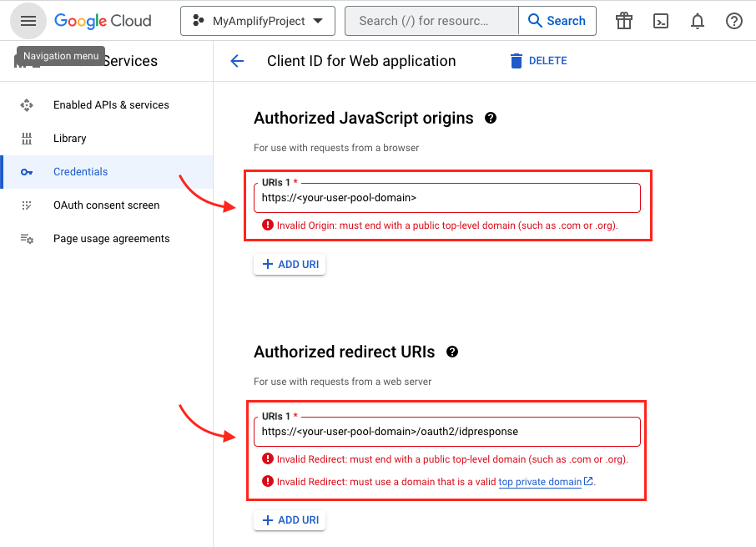
Task: Click the Credentials key icon
Action: tap(27, 172)
